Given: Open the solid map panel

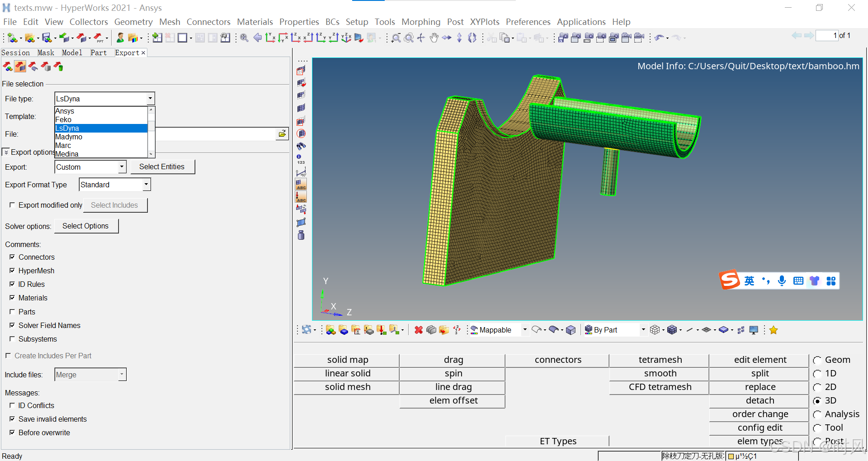Looking at the screenshot, I should click(347, 360).
